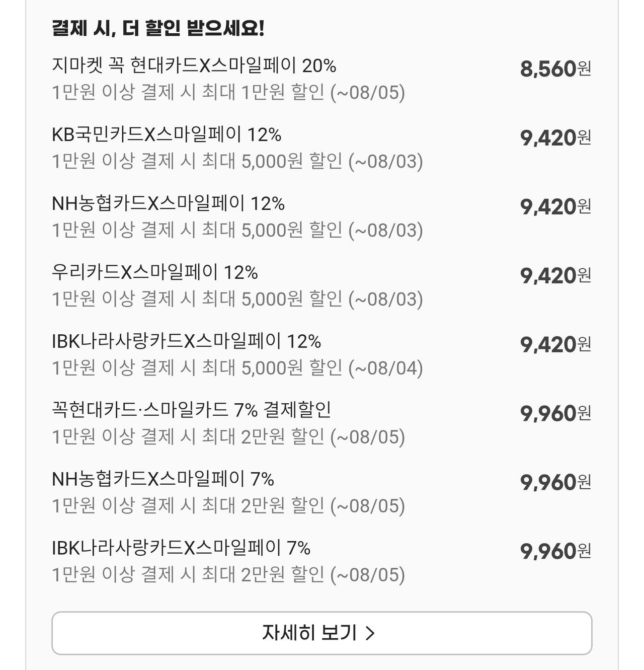Click KB국민카드 최대 5,000원 할인 condition text
Screen dimensions: 644x670
[x=237, y=161]
